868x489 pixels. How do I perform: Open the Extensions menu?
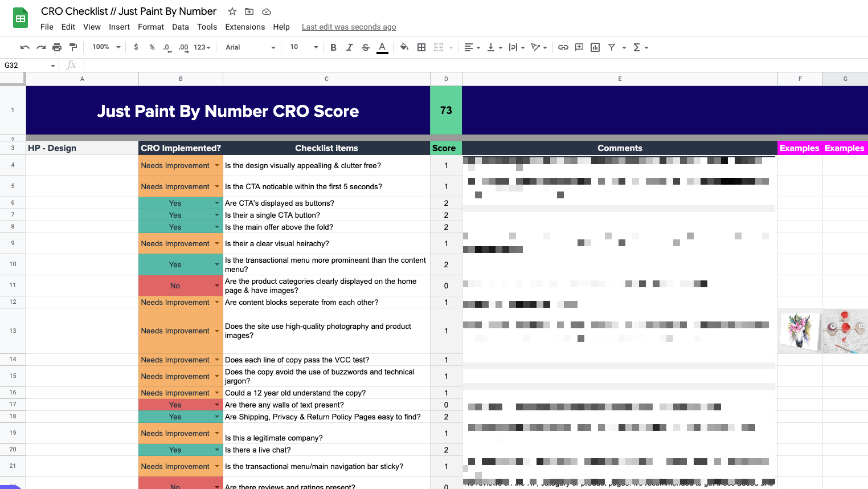[x=245, y=27]
